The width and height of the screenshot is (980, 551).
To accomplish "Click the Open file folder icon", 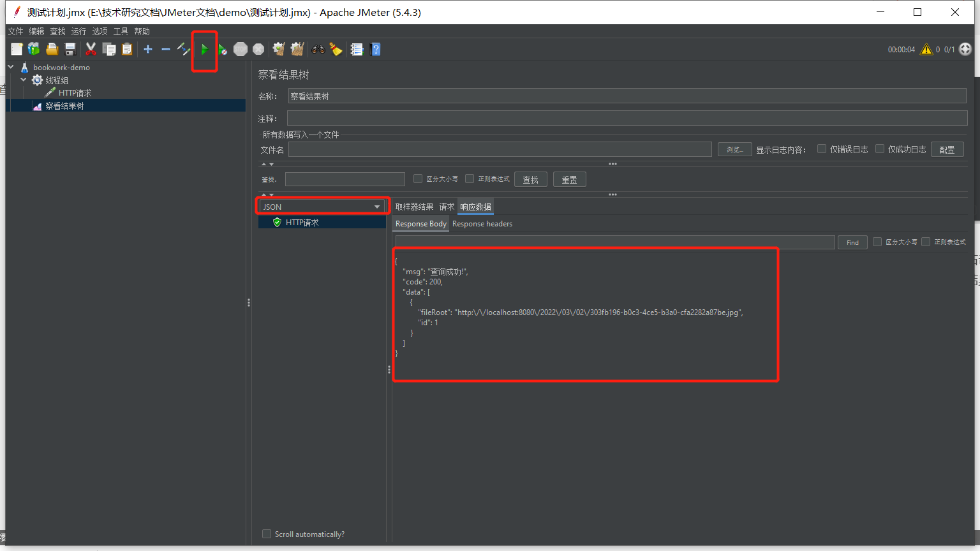I will [52, 49].
